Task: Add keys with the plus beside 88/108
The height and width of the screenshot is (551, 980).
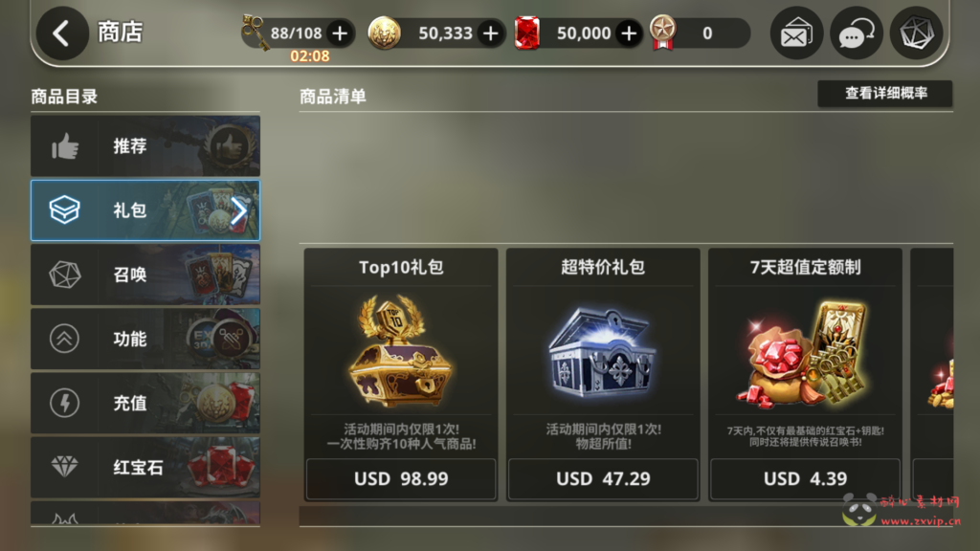Action: (x=340, y=33)
